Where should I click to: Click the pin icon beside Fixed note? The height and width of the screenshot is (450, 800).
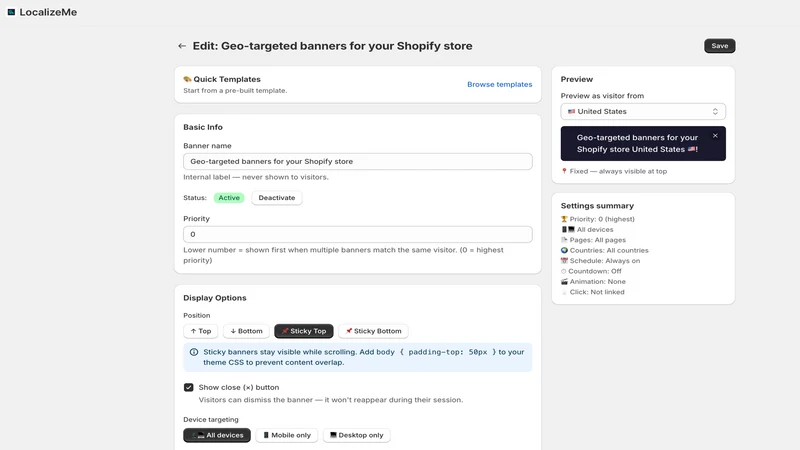tap(564, 171)
